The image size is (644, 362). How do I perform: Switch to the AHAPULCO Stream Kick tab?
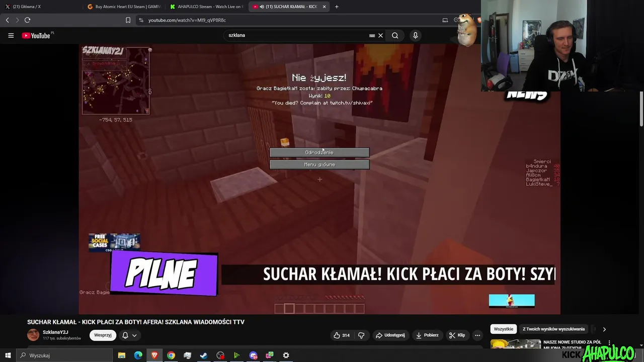click(x=206, y=7)
